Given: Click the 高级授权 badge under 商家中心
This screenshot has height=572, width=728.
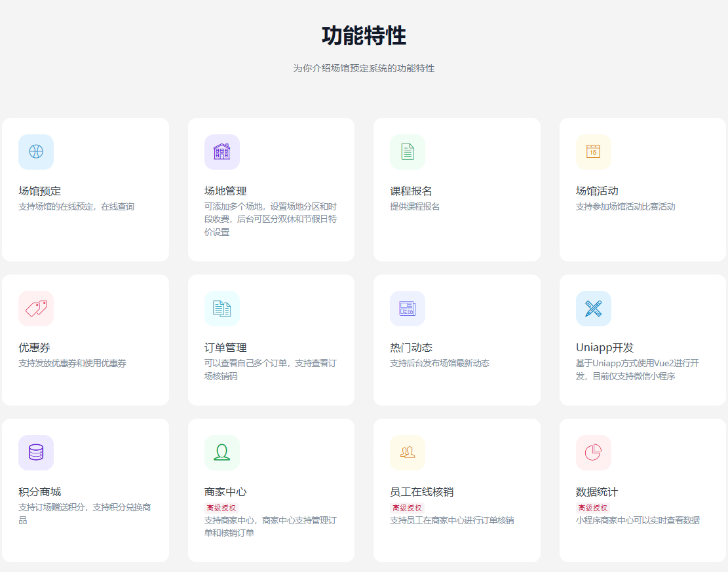Looking at the screenshot, I should coord(221,508).
